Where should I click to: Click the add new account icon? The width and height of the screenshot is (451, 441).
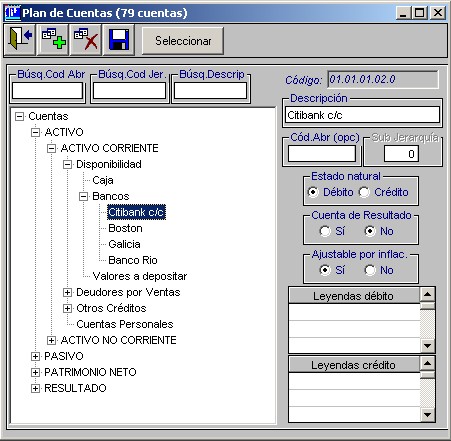53,40
